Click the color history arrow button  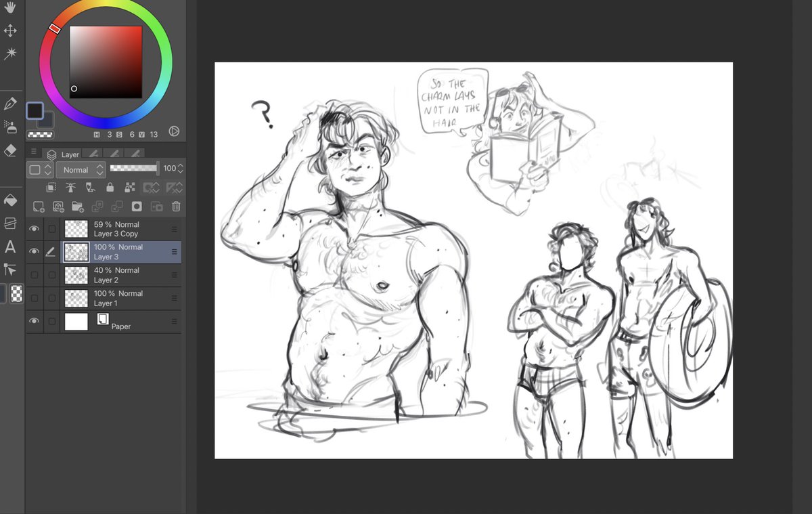pos(174,131)
